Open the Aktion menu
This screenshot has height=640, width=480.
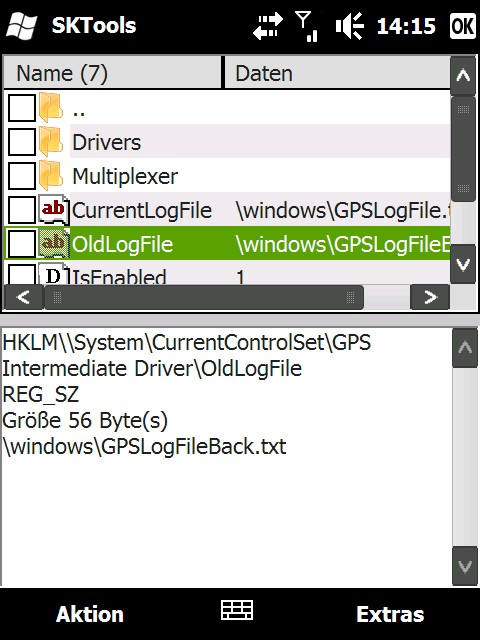tap(90, 614)
